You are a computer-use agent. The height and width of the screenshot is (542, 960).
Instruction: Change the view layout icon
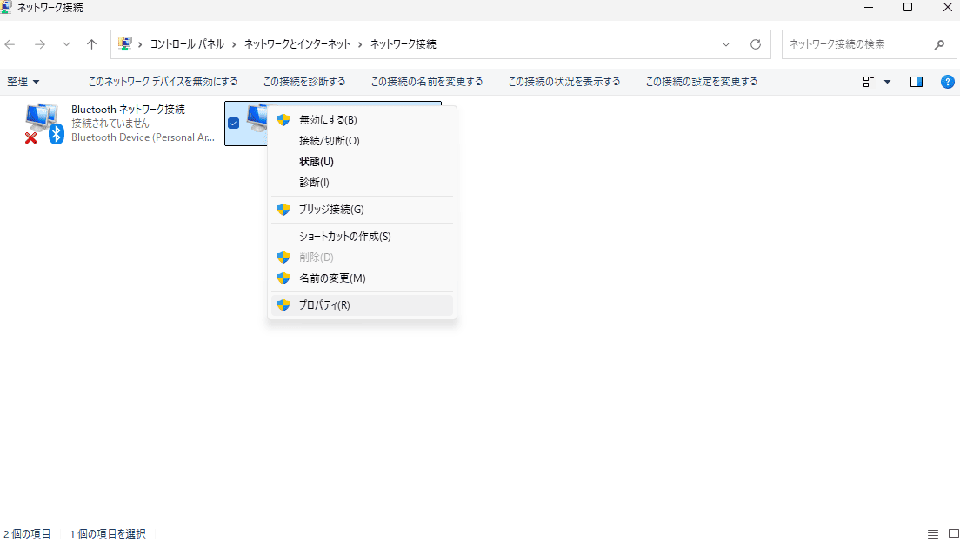click(868, 81)
